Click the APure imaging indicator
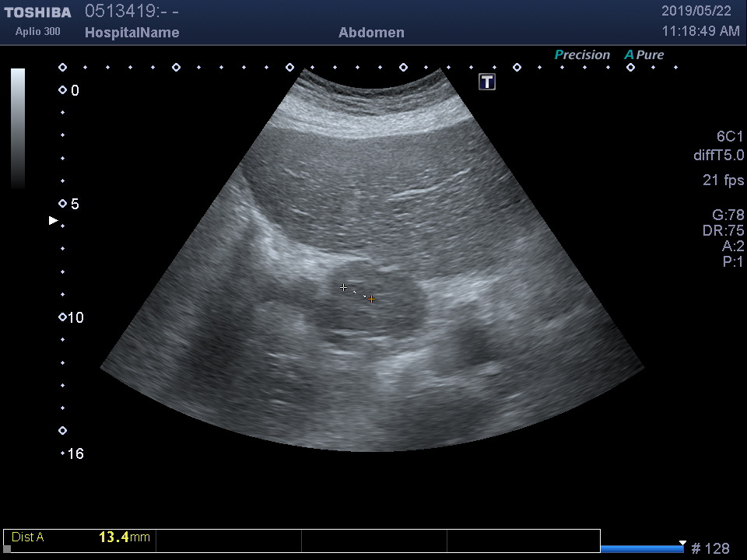The height and width of the screenshot is (560, 747). (x=644, y=55)
